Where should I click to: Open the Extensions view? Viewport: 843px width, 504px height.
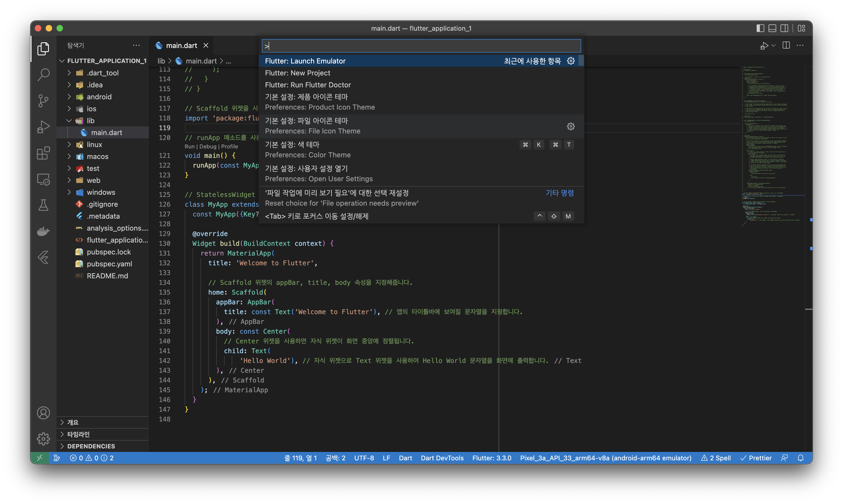(x=43, y=153)
